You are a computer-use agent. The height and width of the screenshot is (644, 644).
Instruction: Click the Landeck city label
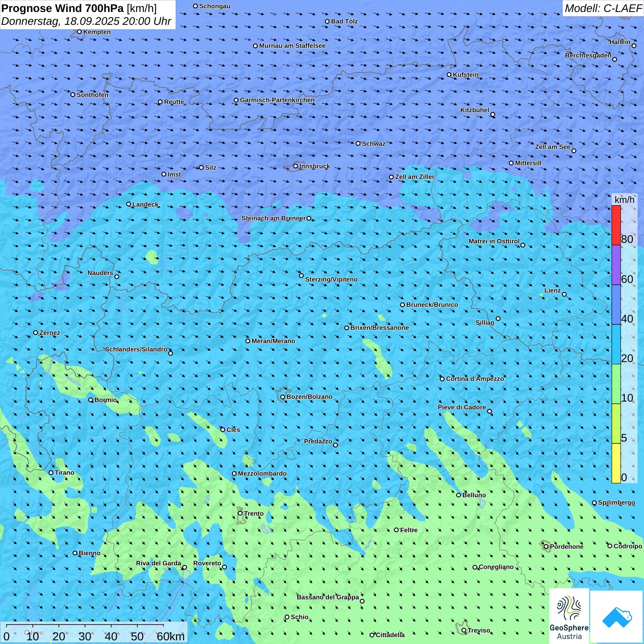coord(145,204)
